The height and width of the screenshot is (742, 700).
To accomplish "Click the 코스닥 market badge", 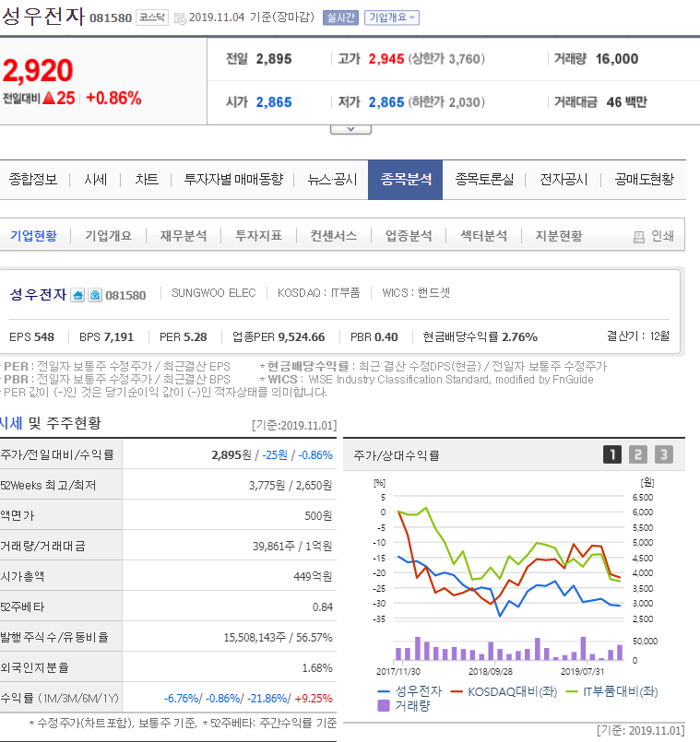I will [x=152, y=18].
